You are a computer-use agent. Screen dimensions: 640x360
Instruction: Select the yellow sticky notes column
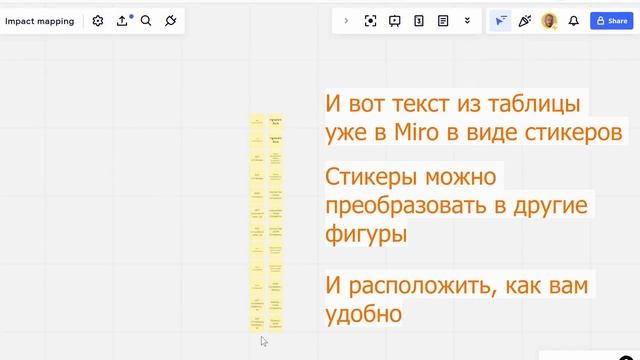[x=267, y=222]
